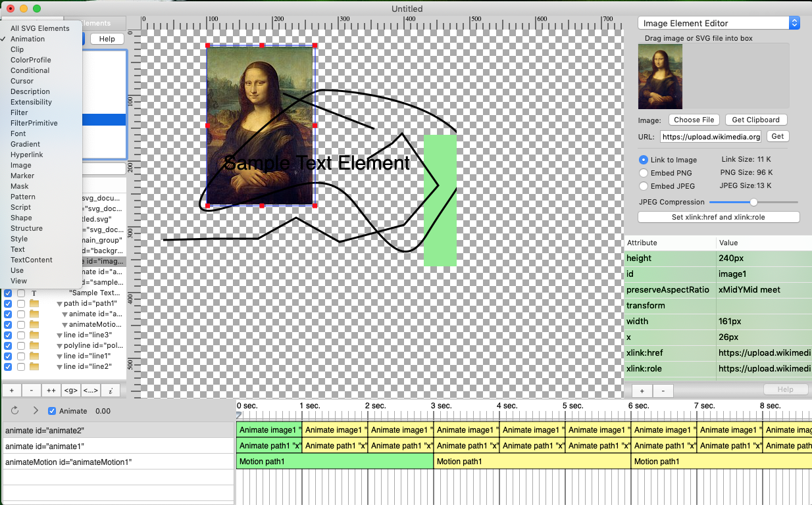The height and width of the screenshot is (505, 812).
Task: Toggle the Animate checkbox
Action: [52, 411]
